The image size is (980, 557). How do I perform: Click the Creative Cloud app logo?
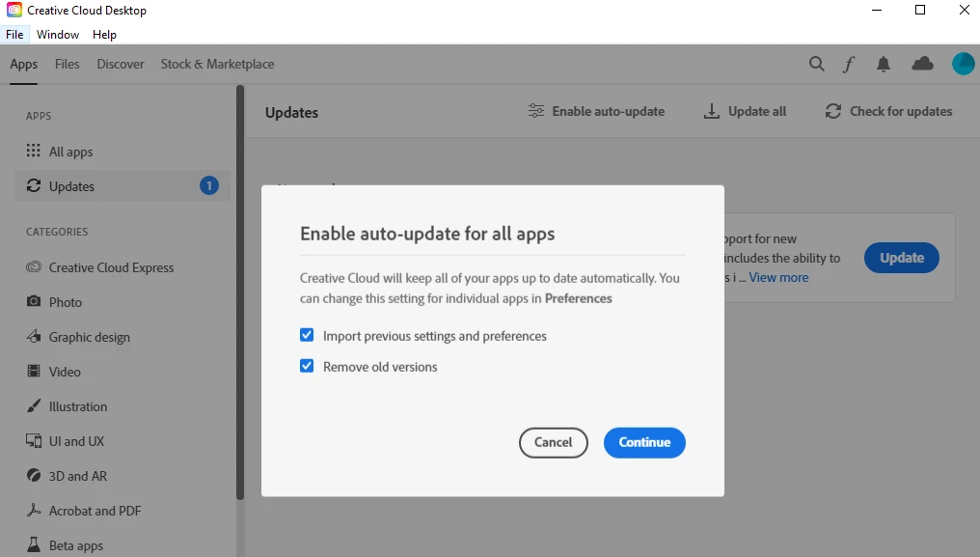(14, 10)
